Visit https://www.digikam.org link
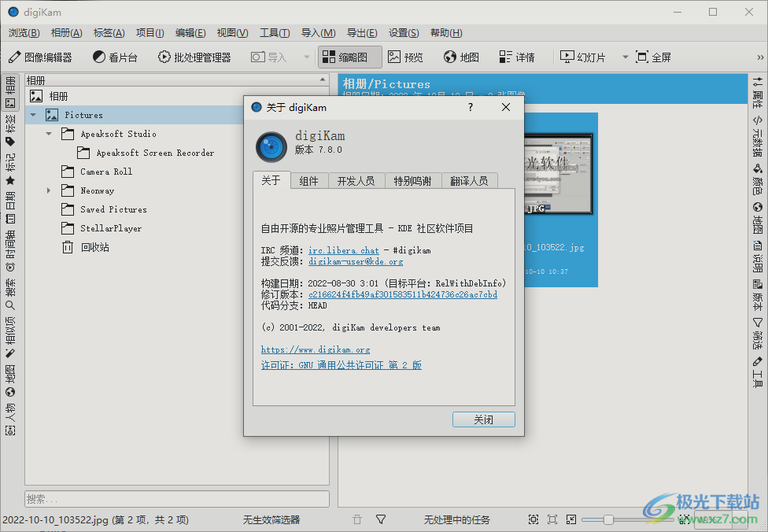Image resolution: width=768 pixels, height=532 pixels. tap(316, 349)
